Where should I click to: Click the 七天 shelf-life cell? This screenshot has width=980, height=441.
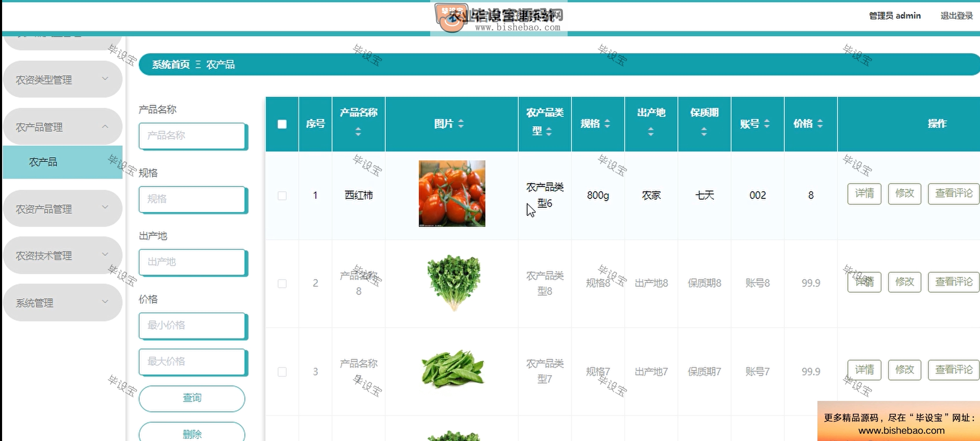point(704,196)
